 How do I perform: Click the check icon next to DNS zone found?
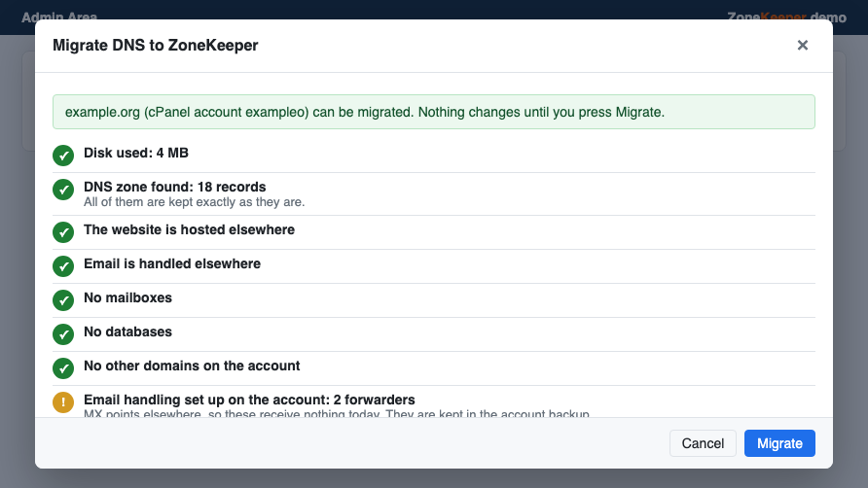point(63,190)
